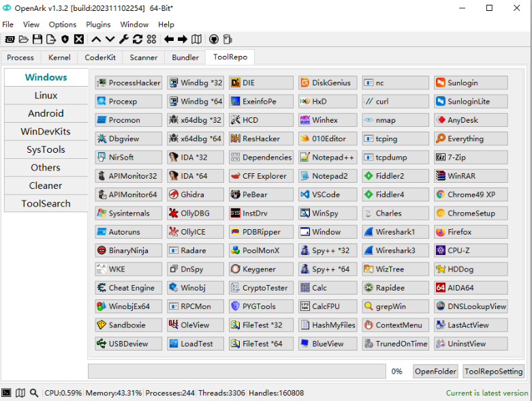
Task: Open the ToolSearch category
Action: tap(46, 204)
